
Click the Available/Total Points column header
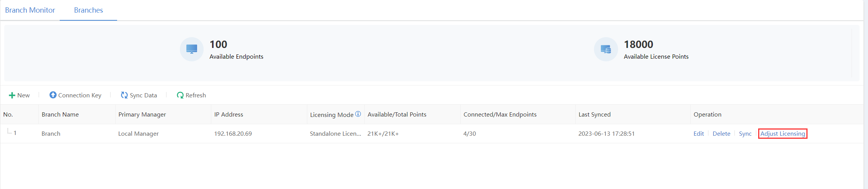point(396,115)
